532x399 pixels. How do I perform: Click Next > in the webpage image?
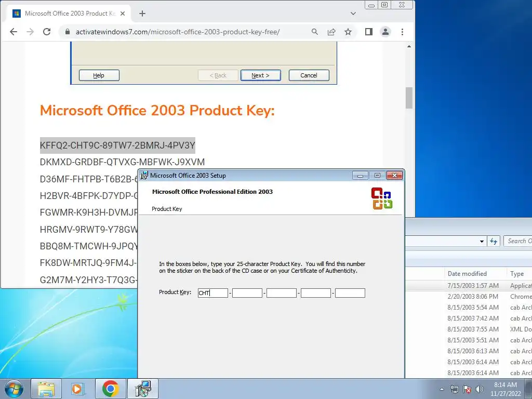[261, 75]
